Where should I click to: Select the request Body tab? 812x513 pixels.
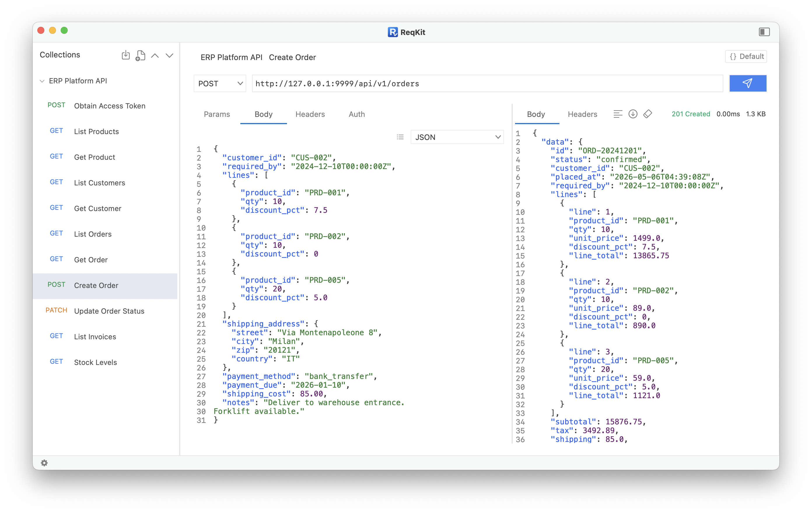coord(263,114)
